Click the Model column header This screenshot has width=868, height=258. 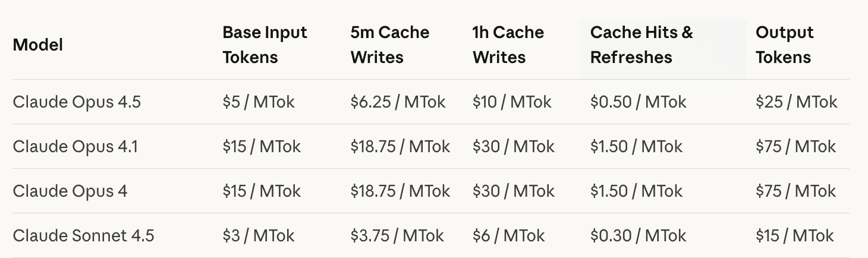pos(37,45)
